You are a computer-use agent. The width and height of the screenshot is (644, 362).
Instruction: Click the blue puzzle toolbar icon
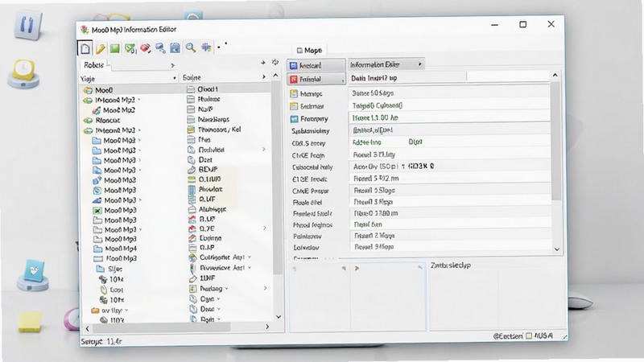pos(206,47)
